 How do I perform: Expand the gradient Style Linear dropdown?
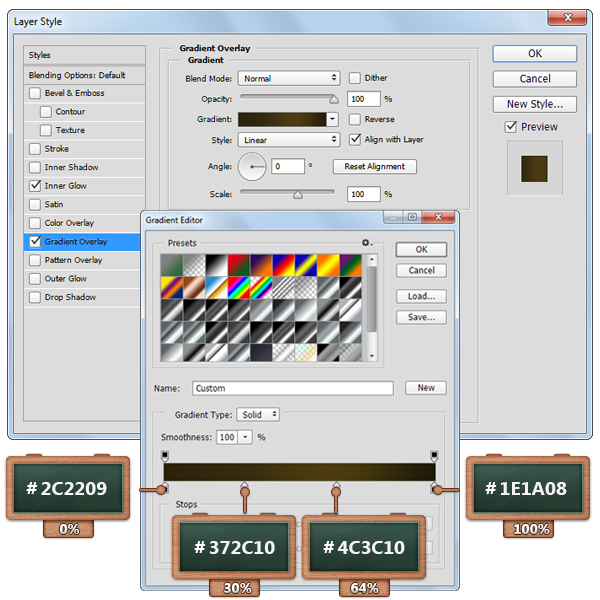point(290,140)
